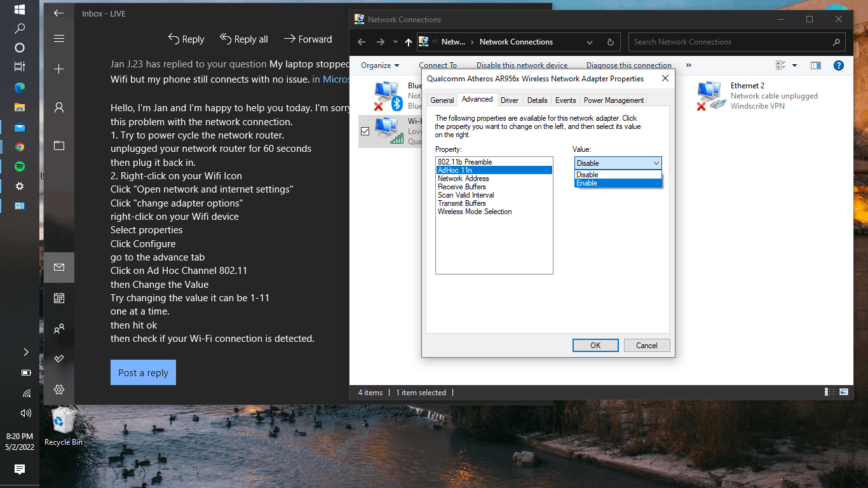Click Post a reply button
Viewport: 868px width, 488px height.
(143, 373)
